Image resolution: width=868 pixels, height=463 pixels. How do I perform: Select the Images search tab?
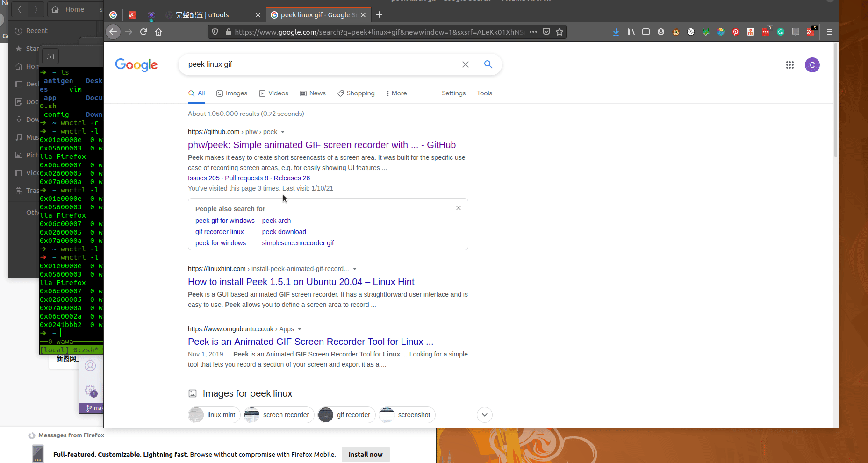click(232, 93)
